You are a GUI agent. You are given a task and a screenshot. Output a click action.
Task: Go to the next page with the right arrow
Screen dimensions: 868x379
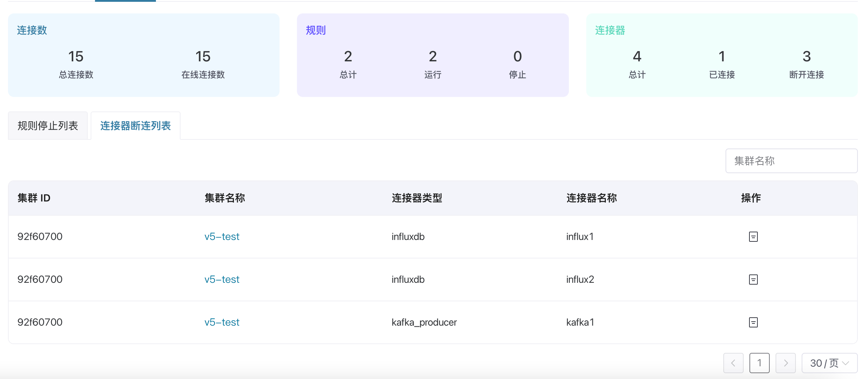point(786,363)
